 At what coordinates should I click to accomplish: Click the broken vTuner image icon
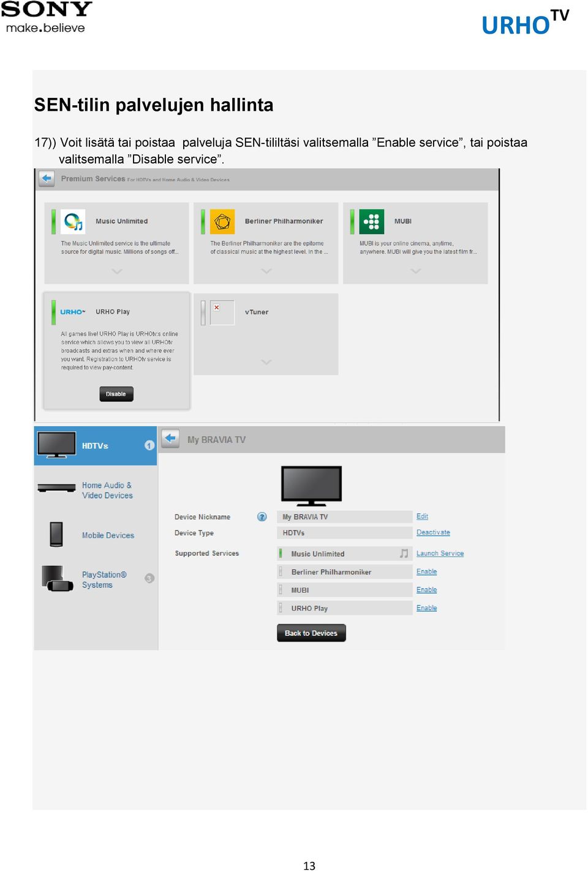click(222, 312)
